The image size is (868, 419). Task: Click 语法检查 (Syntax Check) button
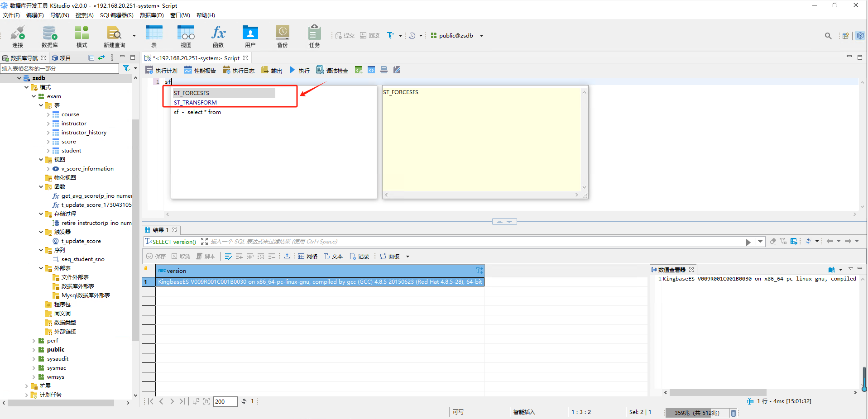[332, 70]
